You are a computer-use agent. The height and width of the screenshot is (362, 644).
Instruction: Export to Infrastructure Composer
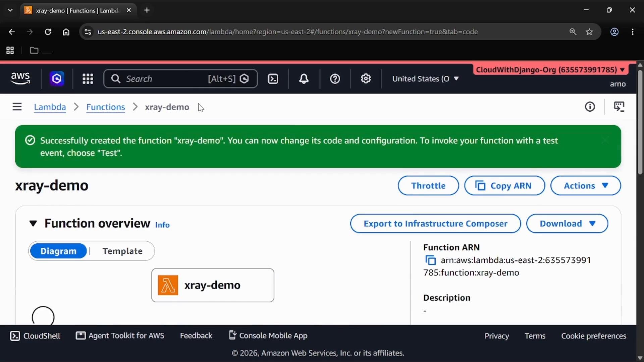pyautogui.click(x=435, y=224)
